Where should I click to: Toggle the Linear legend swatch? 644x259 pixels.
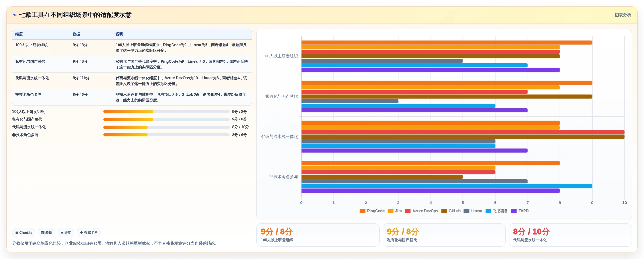click(x=467, y=211)
